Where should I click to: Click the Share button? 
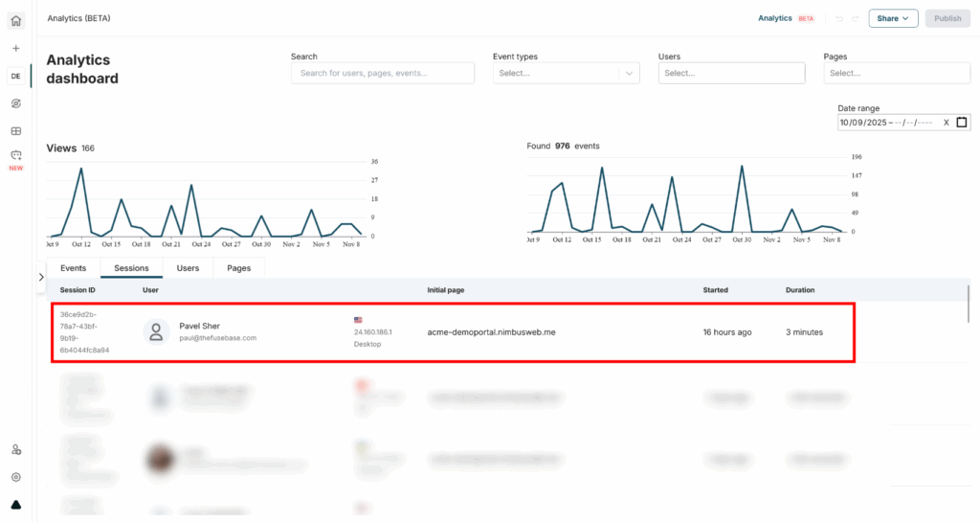click(x=893, y=18)
